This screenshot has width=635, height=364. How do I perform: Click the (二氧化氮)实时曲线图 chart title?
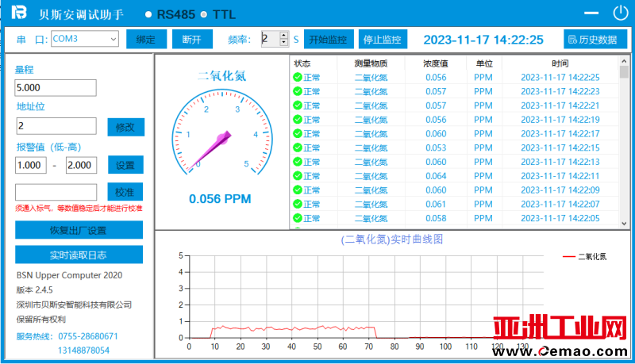391,239
